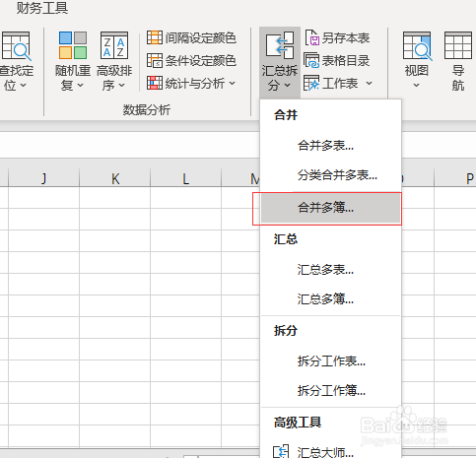
Task: Click the 汇总大师 menu item icon
Action: click(x=281, y=451)
